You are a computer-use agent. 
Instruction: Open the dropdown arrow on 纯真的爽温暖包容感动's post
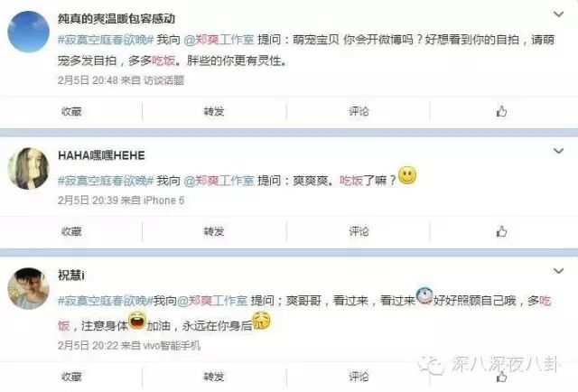(558, 14)
